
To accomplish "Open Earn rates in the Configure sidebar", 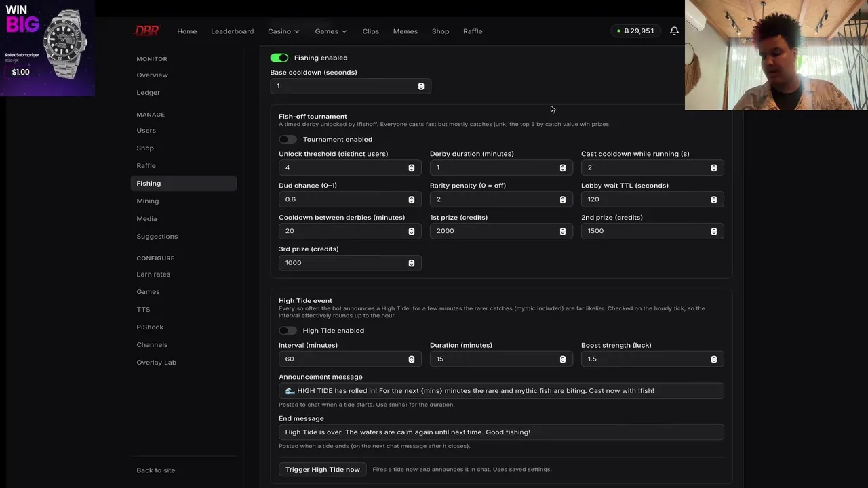I will coord(153,274).
